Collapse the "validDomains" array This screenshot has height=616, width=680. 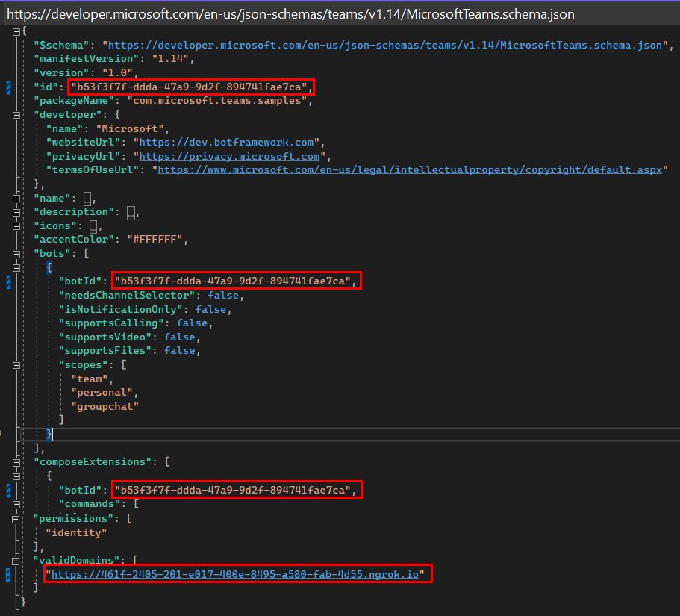[16, 561]
